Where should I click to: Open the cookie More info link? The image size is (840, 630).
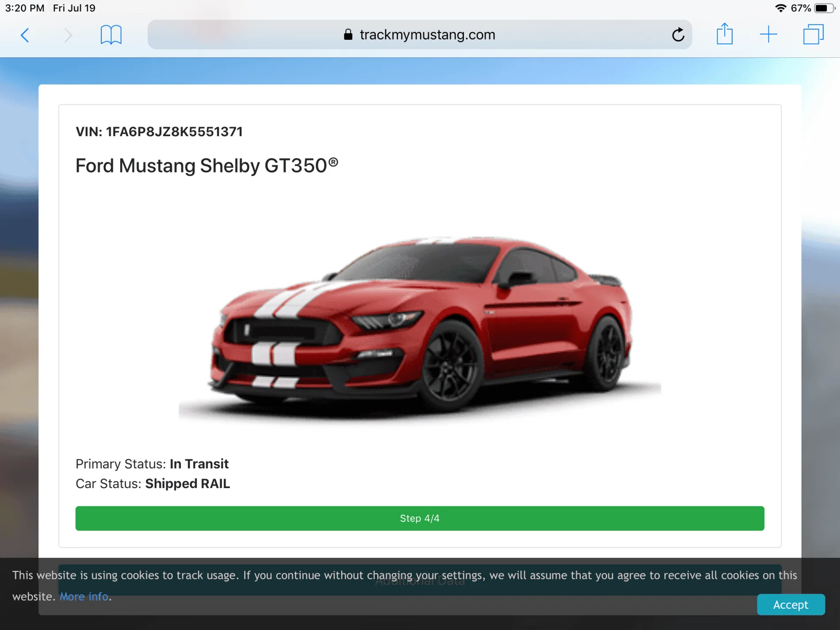coord(84,596)
